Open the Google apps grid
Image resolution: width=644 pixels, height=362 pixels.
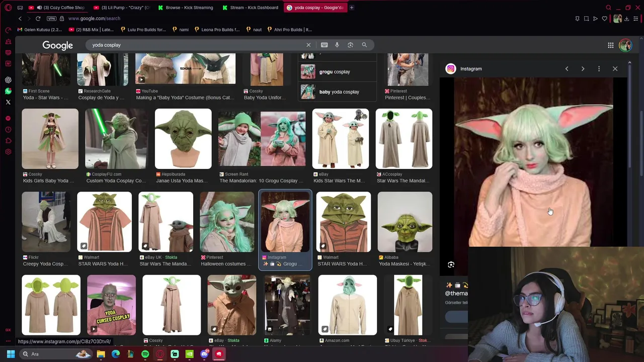point(610,45)
